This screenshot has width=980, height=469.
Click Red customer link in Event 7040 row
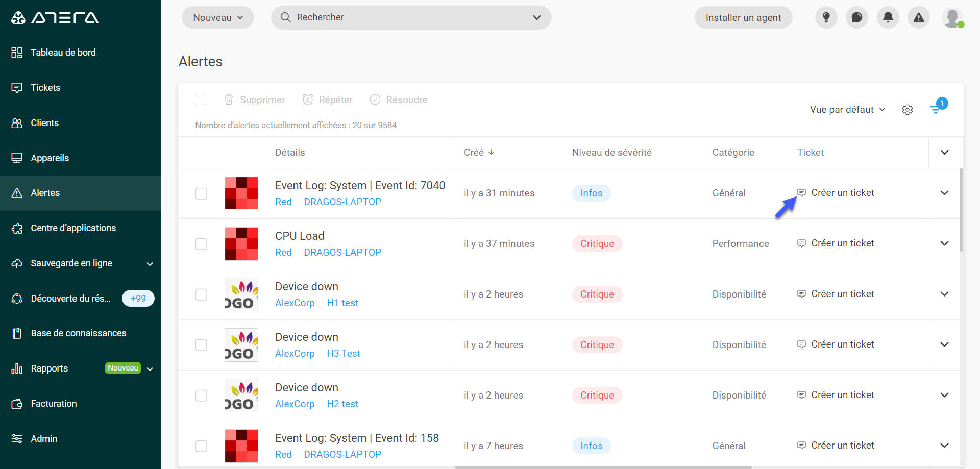[x=283, y=202]
